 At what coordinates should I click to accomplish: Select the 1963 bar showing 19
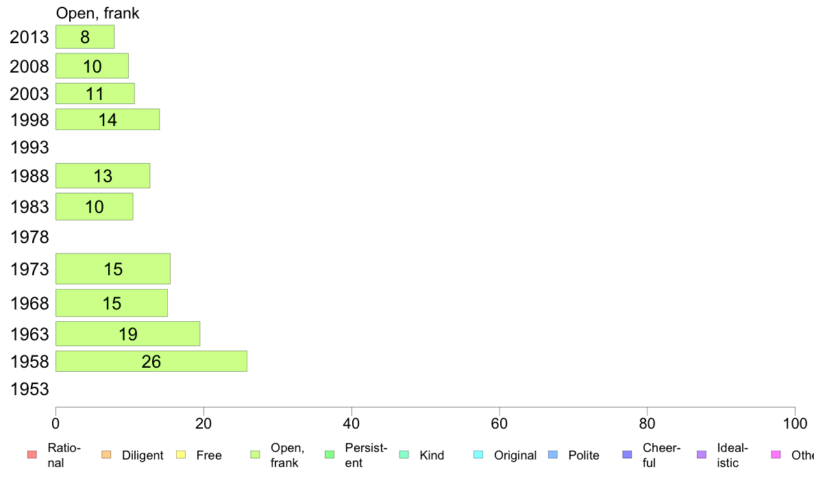coord(127,333)
